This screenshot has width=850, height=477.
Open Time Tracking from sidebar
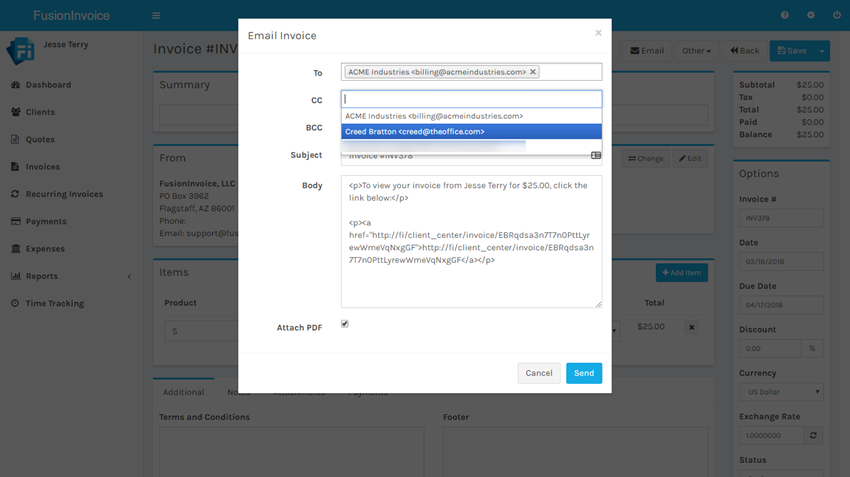pos(54,303)
